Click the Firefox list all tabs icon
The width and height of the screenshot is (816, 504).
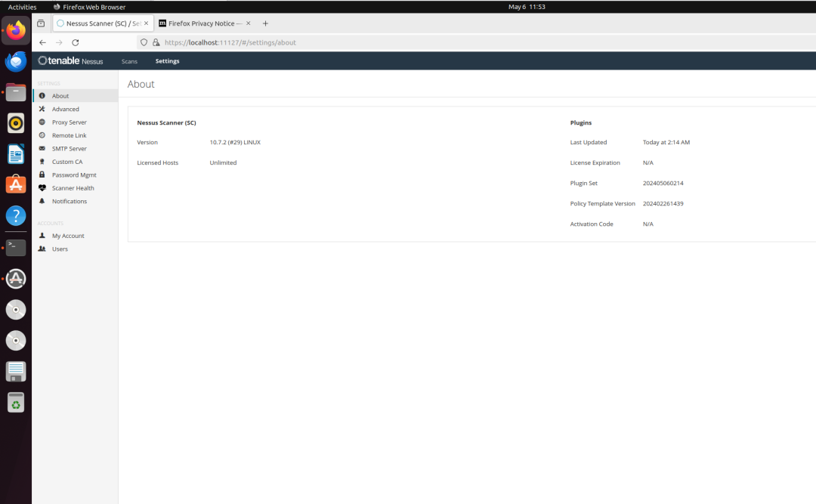41,23
